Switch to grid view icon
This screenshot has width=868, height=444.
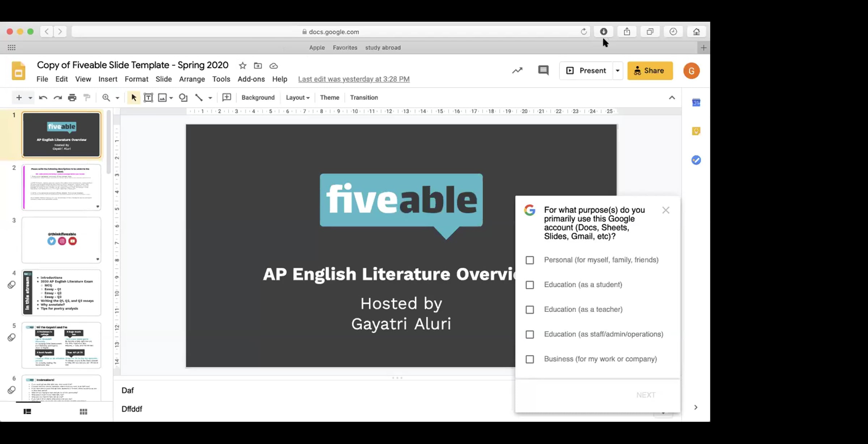(x=84, y=412)
